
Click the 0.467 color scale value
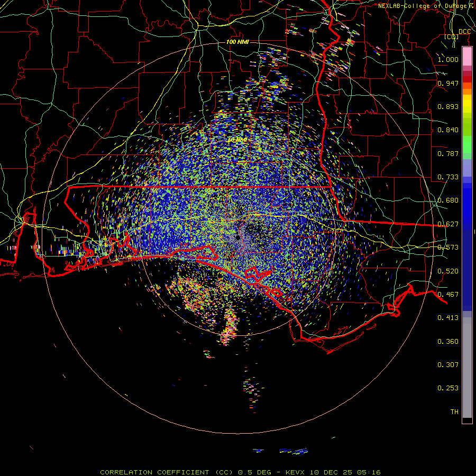(448, 295)
